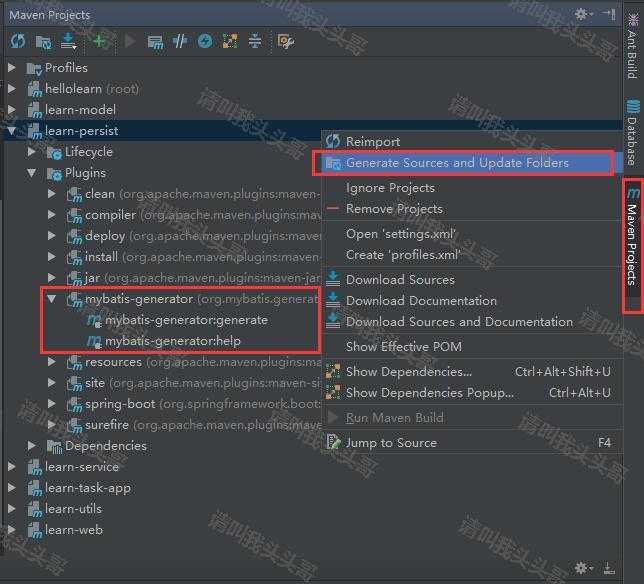Choose Create 'profiles.xml' menu item
The height and width of the screenshot is (584, 644).
click(x=472, y=255)
